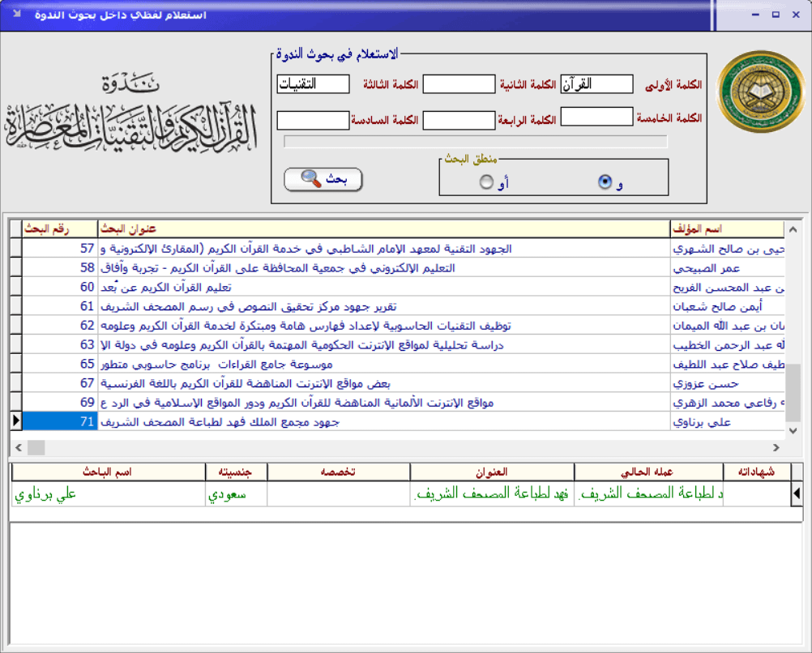The height and width of the screenshot is (653, 812).
Task: Click horizontal scrollbar right arrow
Action: click(x=776, y=447)
